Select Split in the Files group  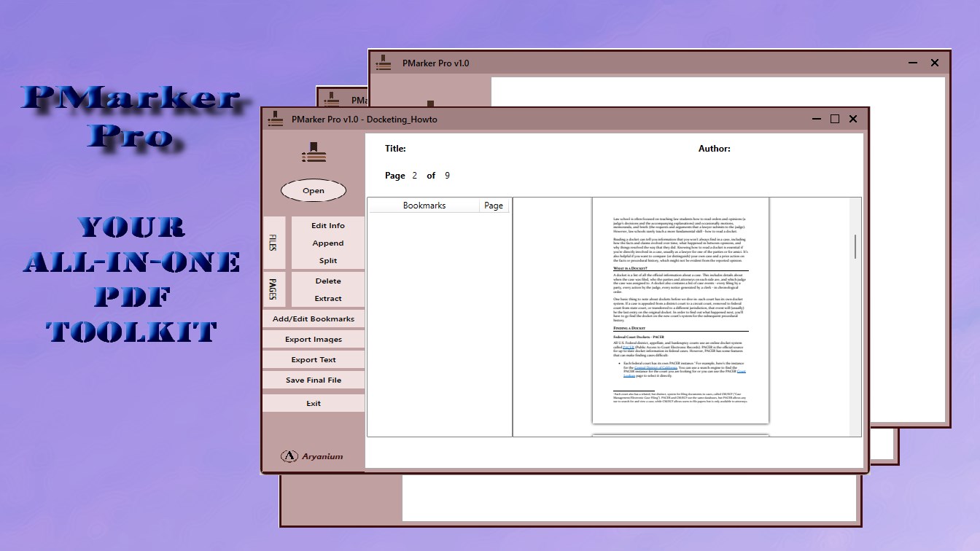328,261
